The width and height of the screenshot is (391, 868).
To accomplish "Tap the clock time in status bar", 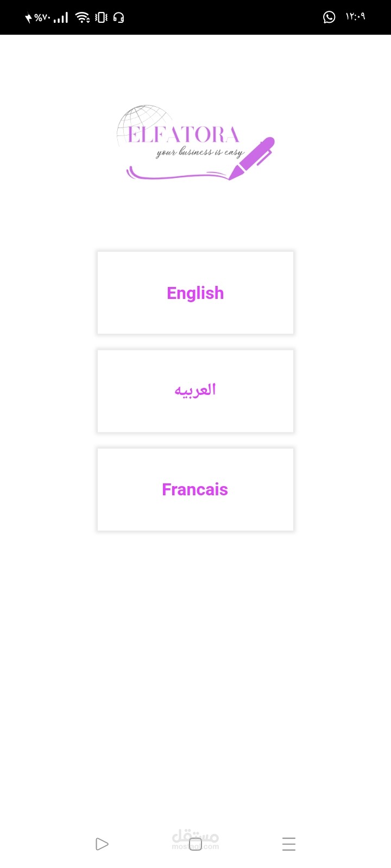I will click(355, 17).
